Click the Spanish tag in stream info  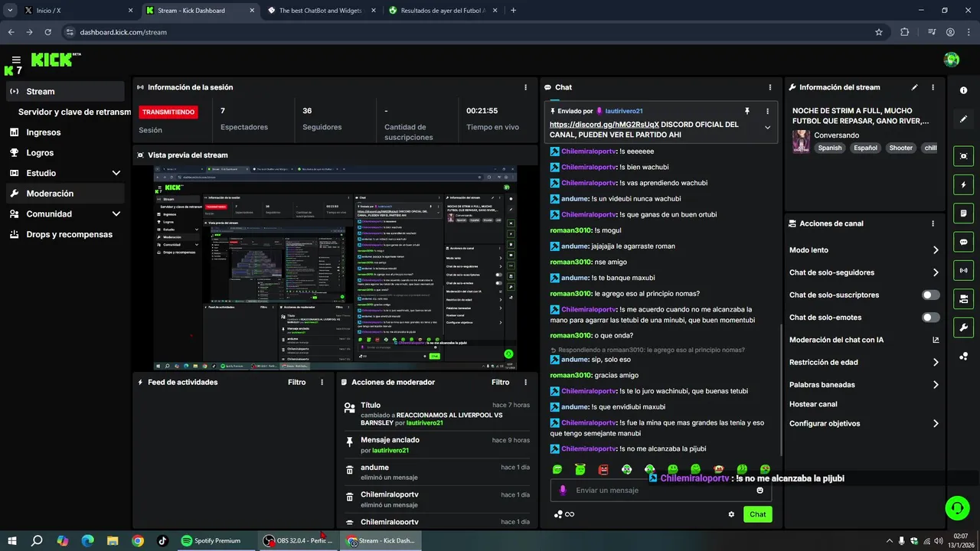point(829,148)
